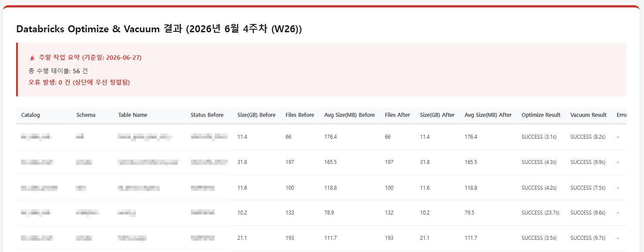Click the 'SUCCESS (9.9s)' vacuum result cell
The image size is (644, 252).
pyautogui.click(x=588, y=162)
